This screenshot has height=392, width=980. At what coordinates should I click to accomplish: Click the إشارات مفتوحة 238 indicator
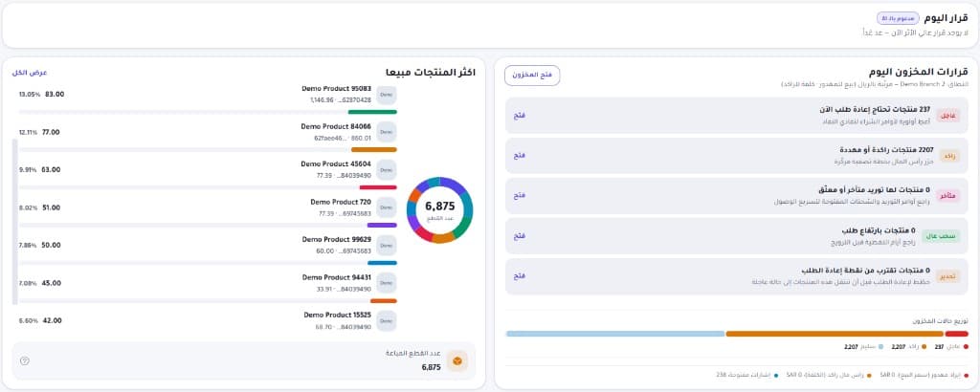[x=746, y=375]
